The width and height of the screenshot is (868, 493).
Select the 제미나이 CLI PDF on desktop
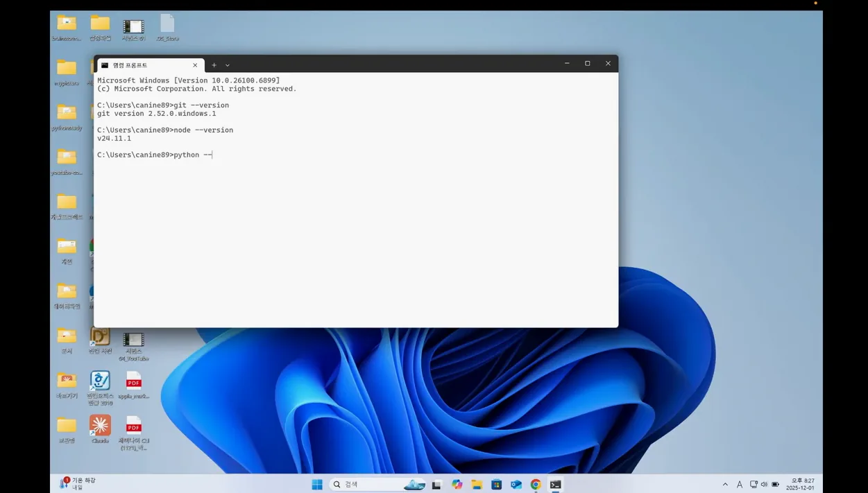[x=133, y=433]
